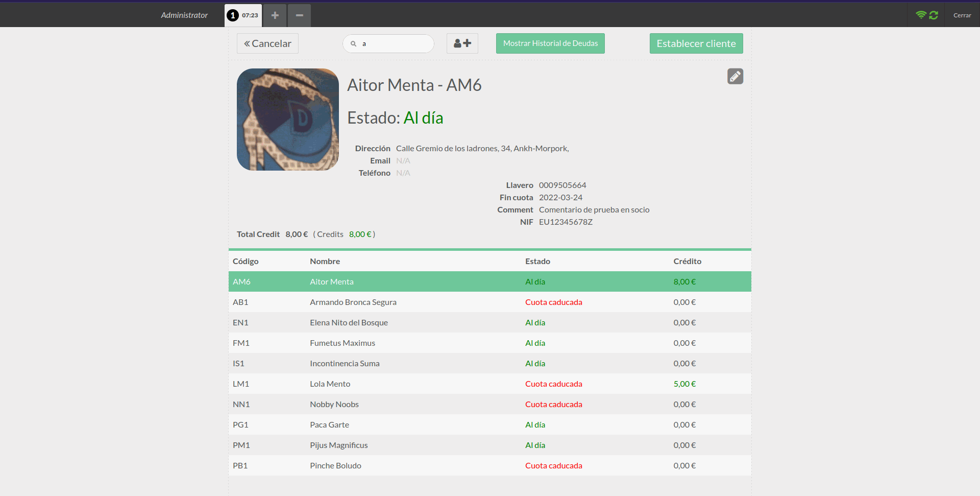This screenshot has width=980, height=496.
Task: Click Lola Mento's 5,00 € credit
Action: 684,384
